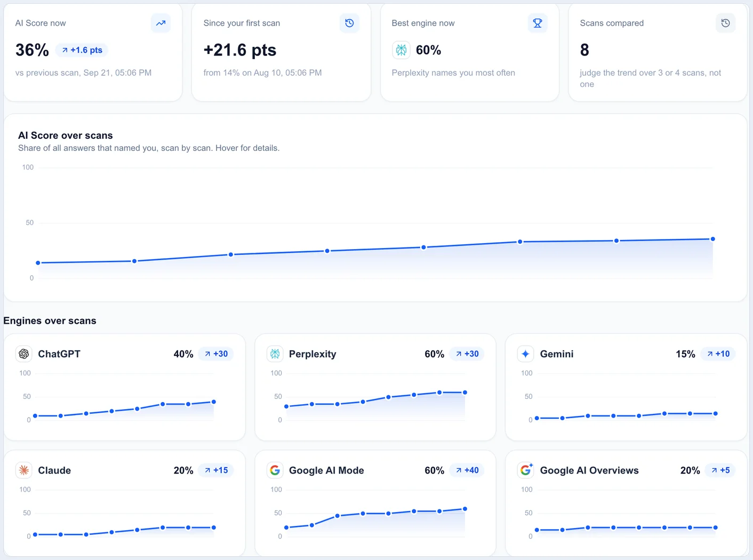Viewport: 753px width, 560px height.
Task: Click the Google AI Mode logo icon
Action: [x=275, y=470]
